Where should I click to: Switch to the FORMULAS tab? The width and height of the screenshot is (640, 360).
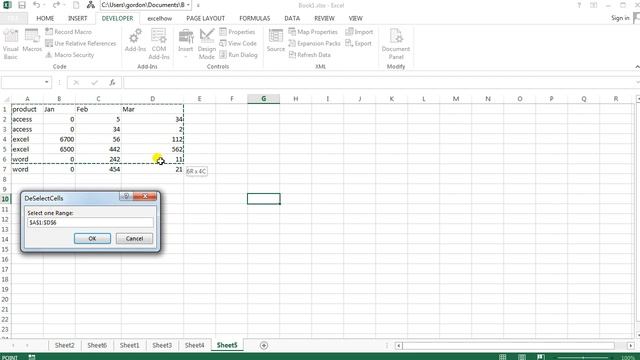pyautogui.click(x=254, y=18)
